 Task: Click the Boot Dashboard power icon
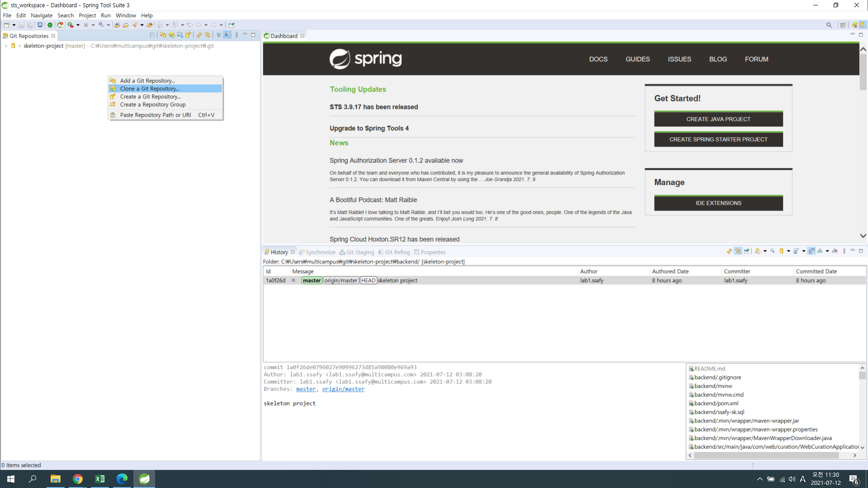(50, 25)
